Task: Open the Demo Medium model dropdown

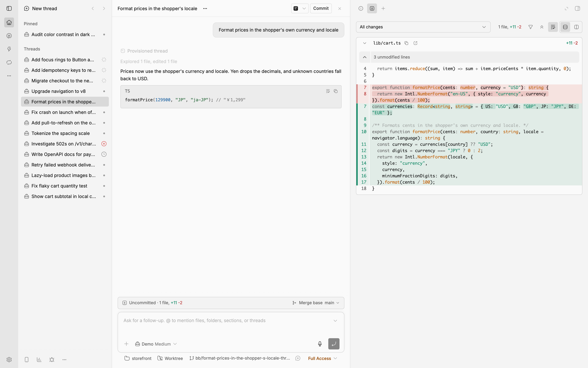Action: pyautogui.click(x=156, y=344)
